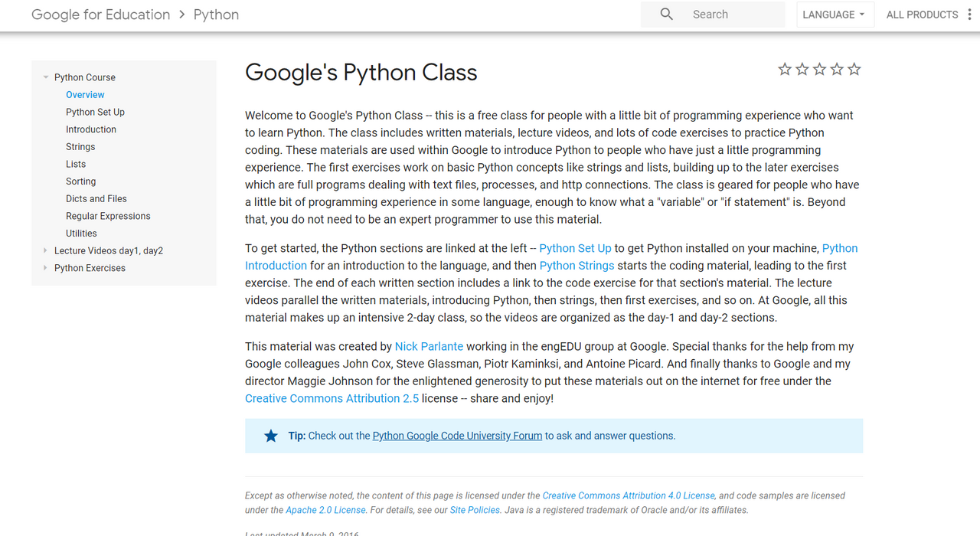
Task: Click the Creative Commons Attribution 2.5 link
Action: (x=332, y=398)
